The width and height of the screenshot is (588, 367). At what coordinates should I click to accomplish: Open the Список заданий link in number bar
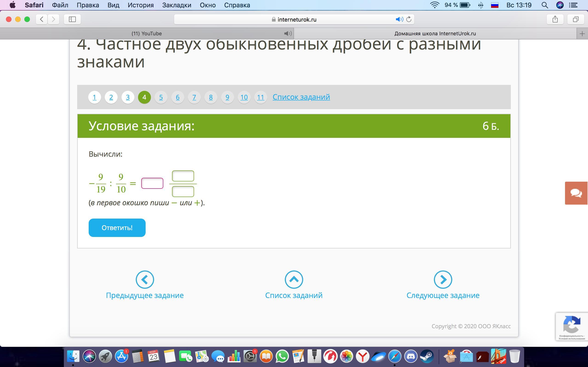[x=301, y=97]
